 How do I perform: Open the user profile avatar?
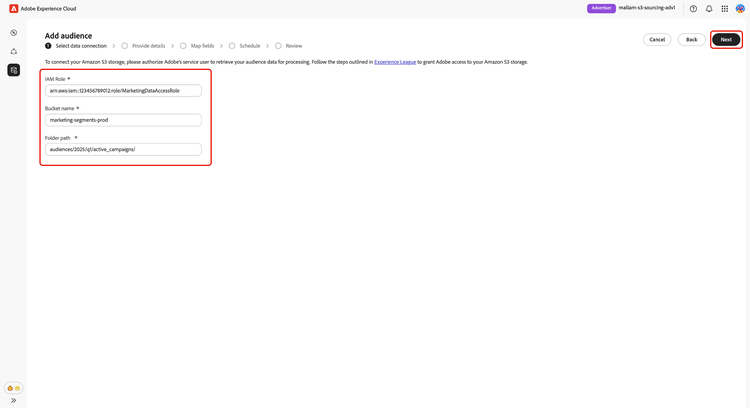(740, 9)
